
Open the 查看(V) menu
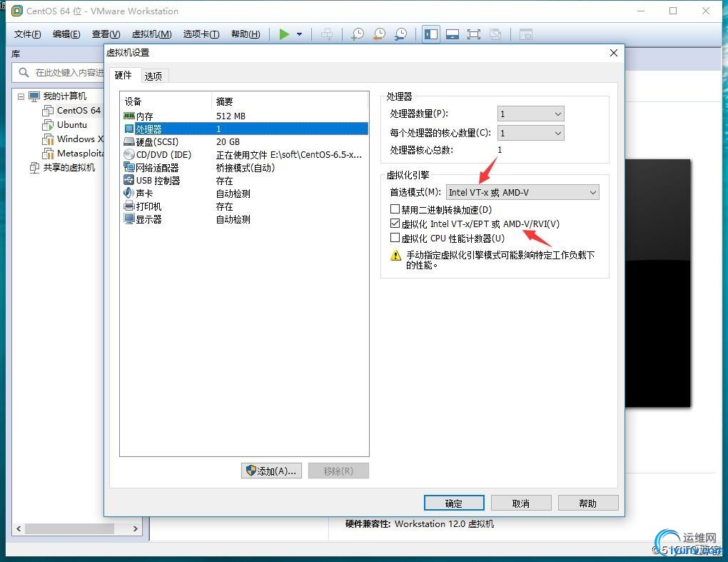click(x=106, y=34)
